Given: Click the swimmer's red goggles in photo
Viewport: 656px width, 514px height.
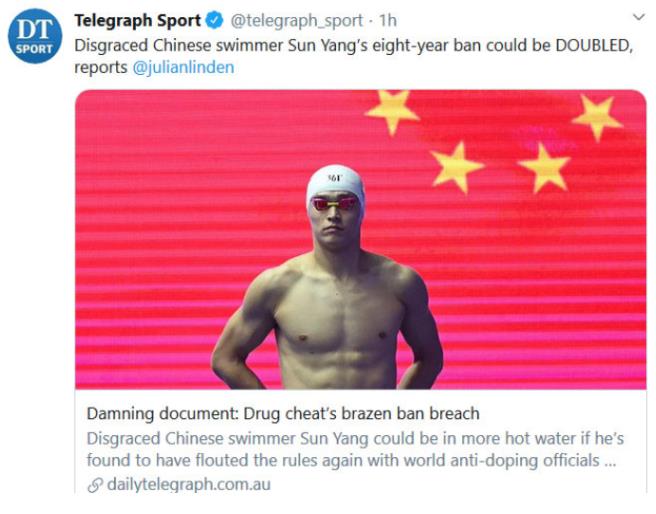Looking at the screenshot, I should pyautogui.click(x=334, y=204).
